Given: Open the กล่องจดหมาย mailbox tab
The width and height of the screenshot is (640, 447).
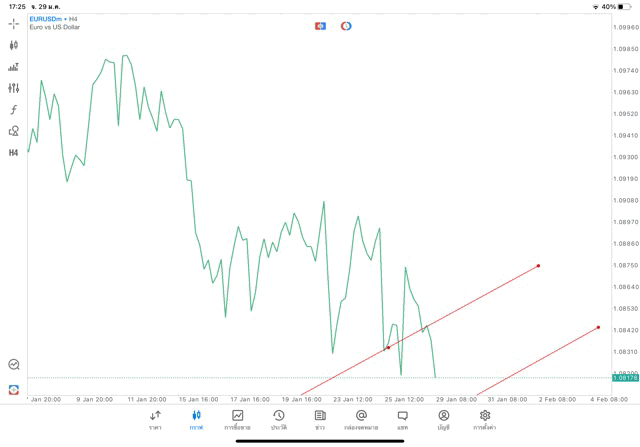Looking at the screenshot, I should pos(361,420).
